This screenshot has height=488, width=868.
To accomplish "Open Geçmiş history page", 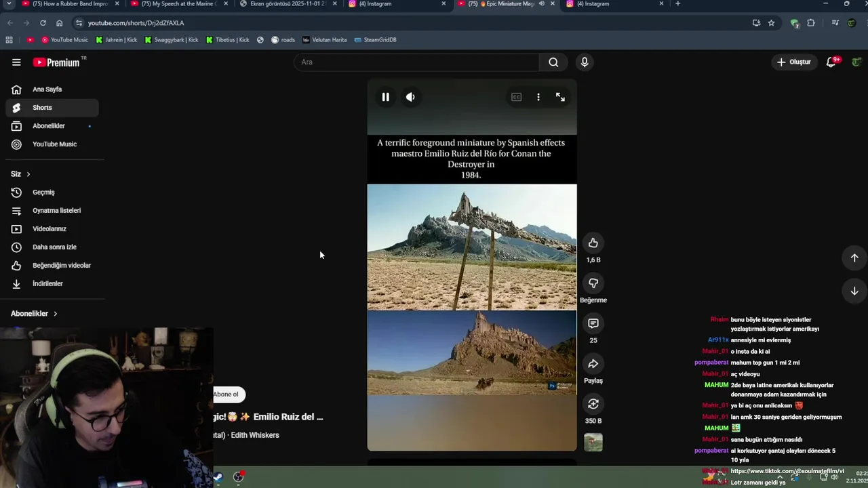I will [x=52, y=192].
